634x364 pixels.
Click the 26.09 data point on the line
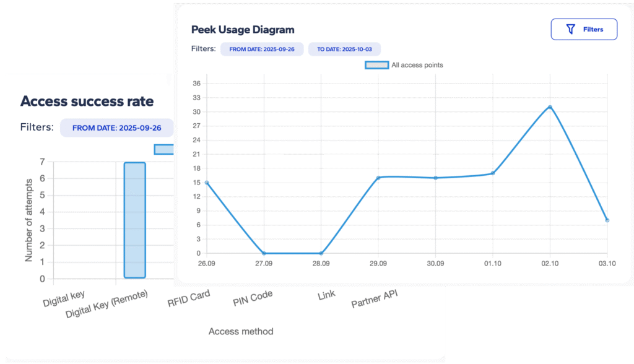point(206,183)
